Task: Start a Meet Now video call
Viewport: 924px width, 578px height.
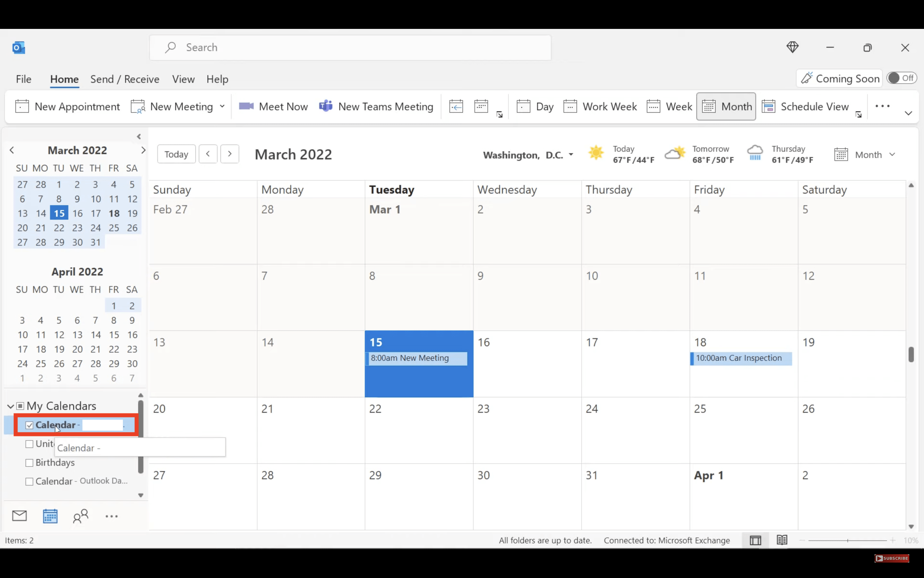Action: click(x=273, y=107)
